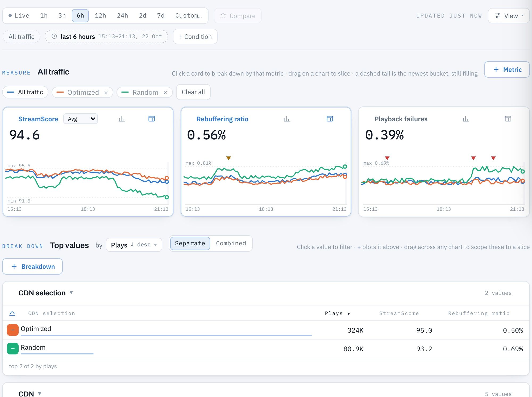The width and height of the screenshot is (532, 397).
Task: Remove the Random series chip
Action: point(165,93)
